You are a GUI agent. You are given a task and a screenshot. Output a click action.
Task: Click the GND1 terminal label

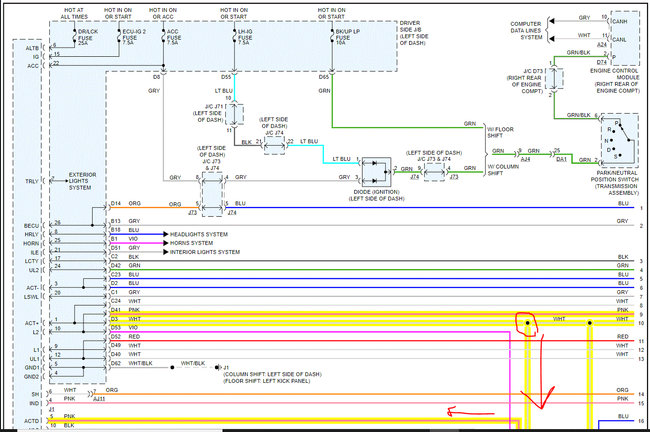[32, 368]
